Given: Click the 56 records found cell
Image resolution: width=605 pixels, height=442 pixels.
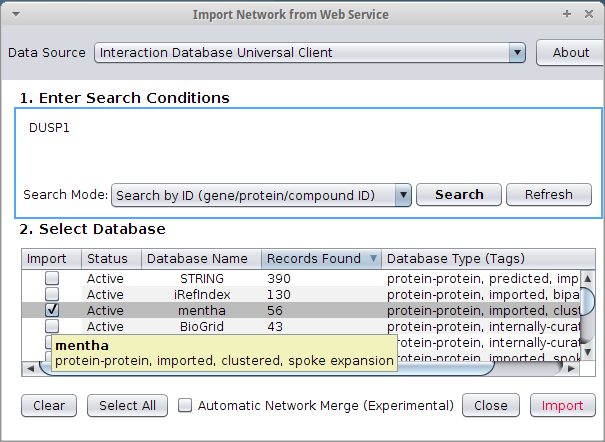Looking at the screenshot, I should pyautogui.click(x=321, y=310).
